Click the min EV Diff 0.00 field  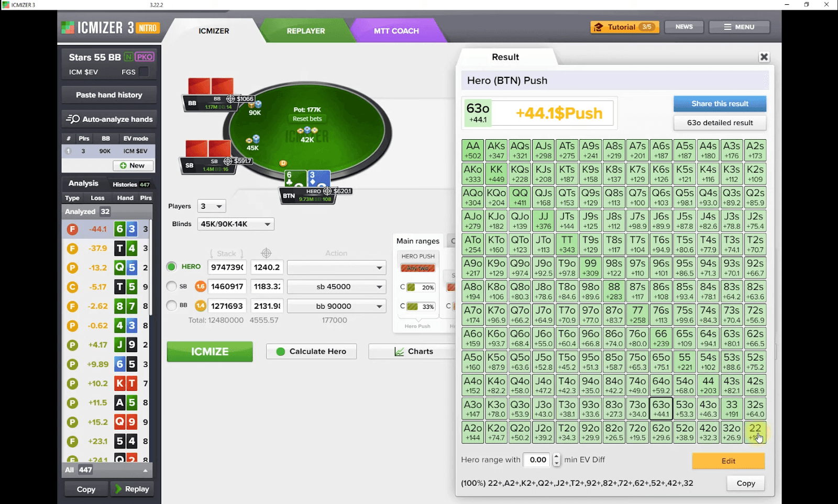tap(538, 460)
